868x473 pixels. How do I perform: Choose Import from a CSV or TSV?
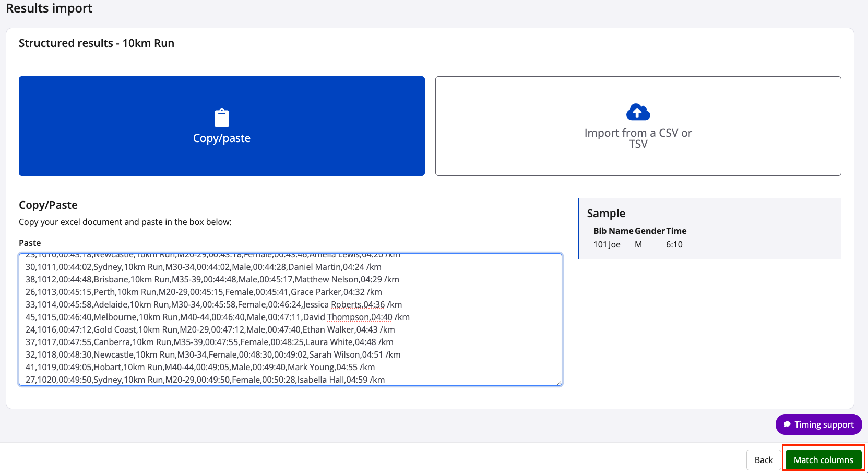(x=638, y=126)
